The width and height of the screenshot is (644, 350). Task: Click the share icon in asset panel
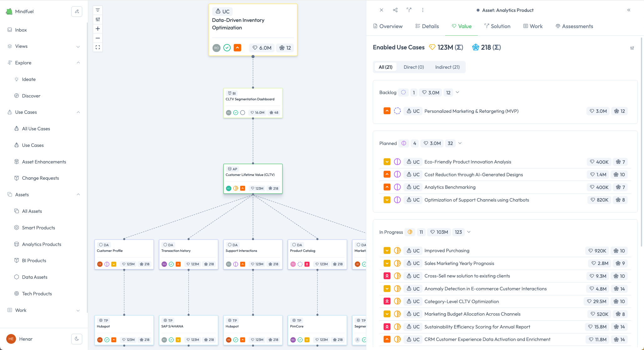(395, 10)
